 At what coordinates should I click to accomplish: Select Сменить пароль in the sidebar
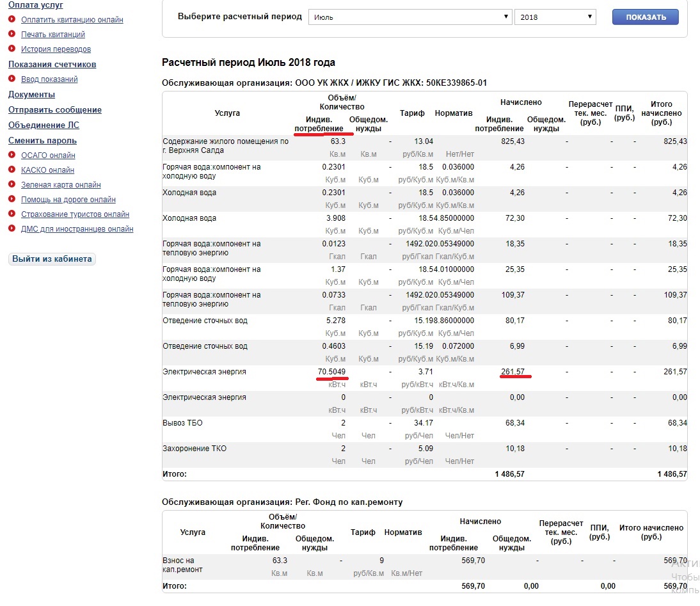point(42,140)
